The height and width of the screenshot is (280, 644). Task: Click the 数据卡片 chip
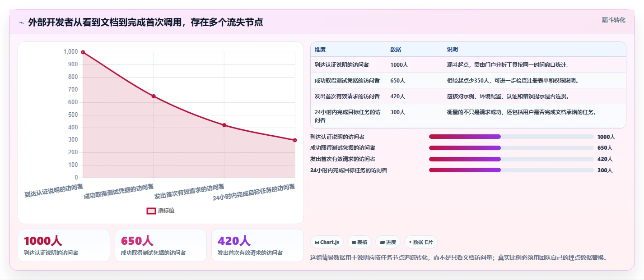(x=420, y=242)
